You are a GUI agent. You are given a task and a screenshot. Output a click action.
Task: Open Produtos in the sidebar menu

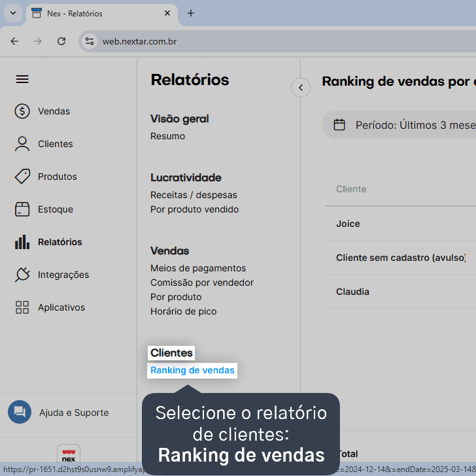(58, 177)
